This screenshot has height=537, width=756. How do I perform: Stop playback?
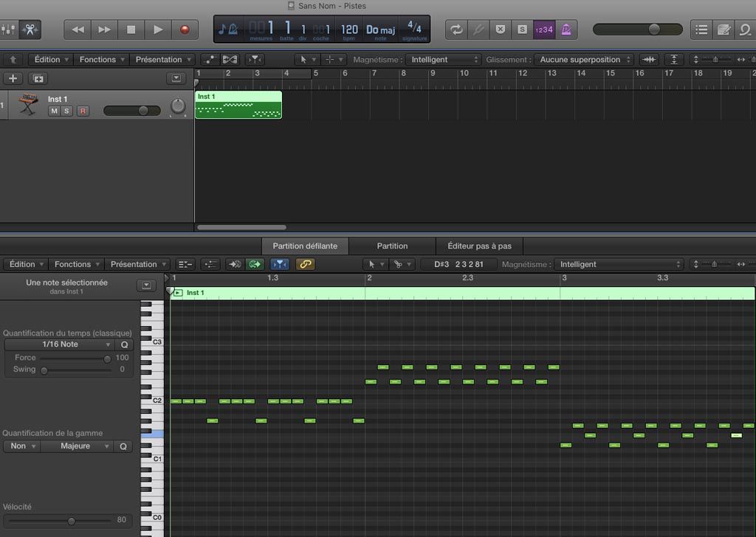pyautogui.click(x=131, y=30)
